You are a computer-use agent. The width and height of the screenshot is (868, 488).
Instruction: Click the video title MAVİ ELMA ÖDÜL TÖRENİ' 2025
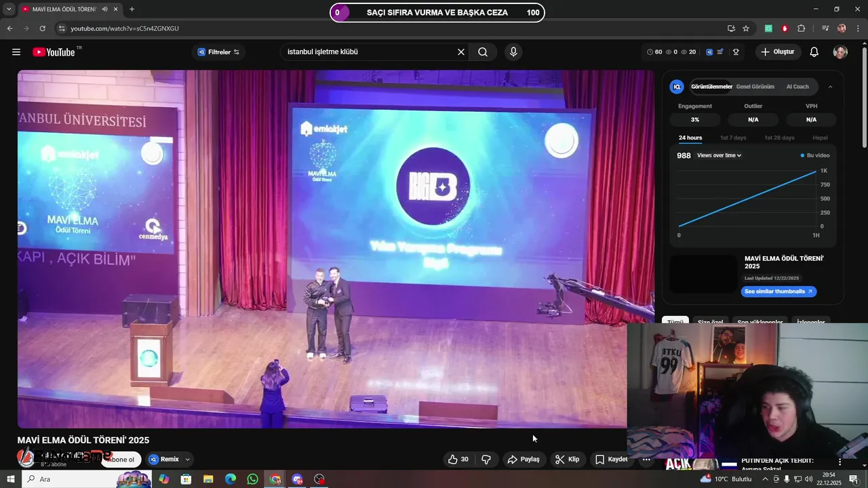click(83, 440)
